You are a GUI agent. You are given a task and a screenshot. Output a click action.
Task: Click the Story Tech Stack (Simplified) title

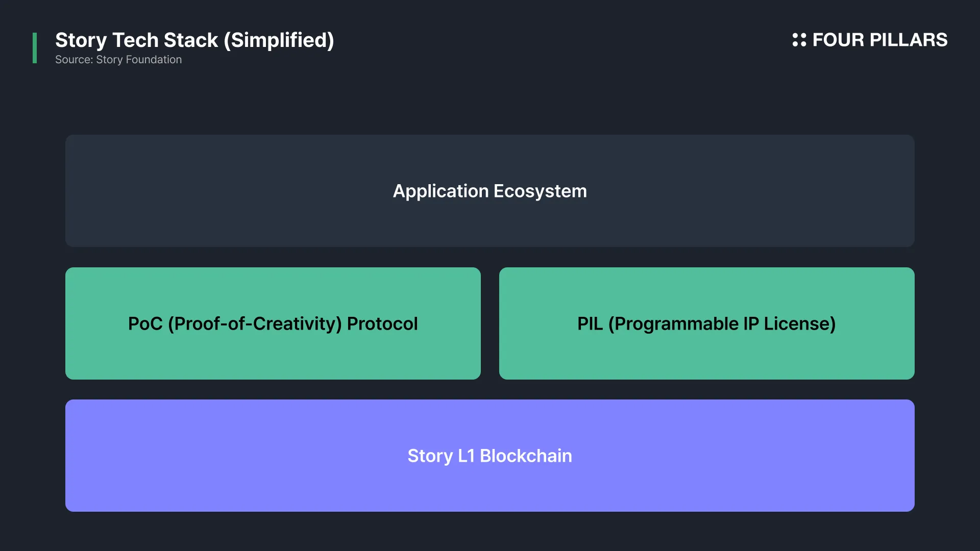tap(194, 40)
